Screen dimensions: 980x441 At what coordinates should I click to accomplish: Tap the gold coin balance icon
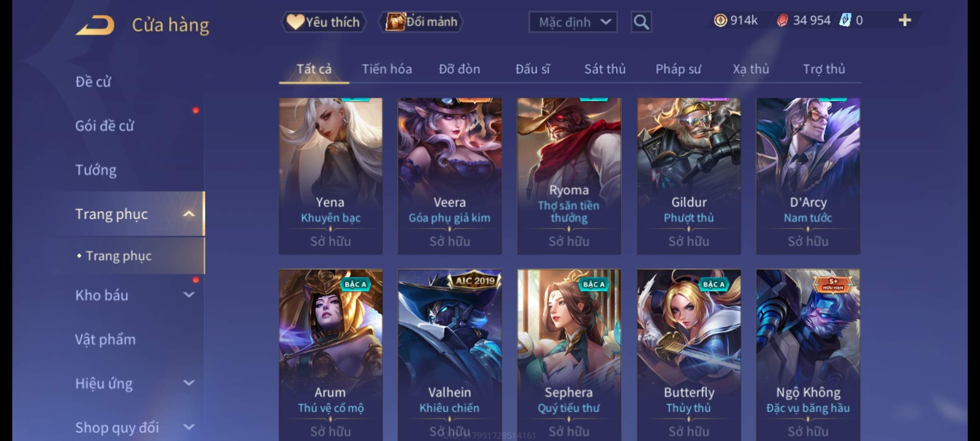pos(720,20)
